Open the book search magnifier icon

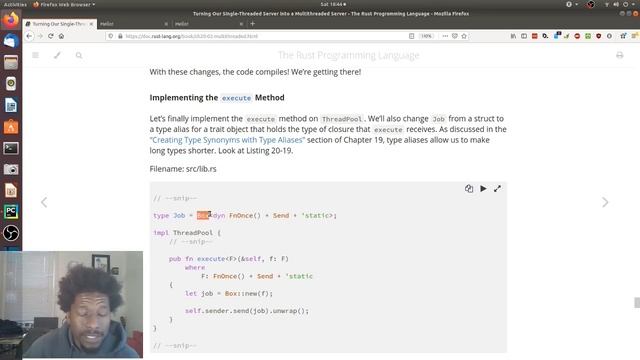click(79, 55)
